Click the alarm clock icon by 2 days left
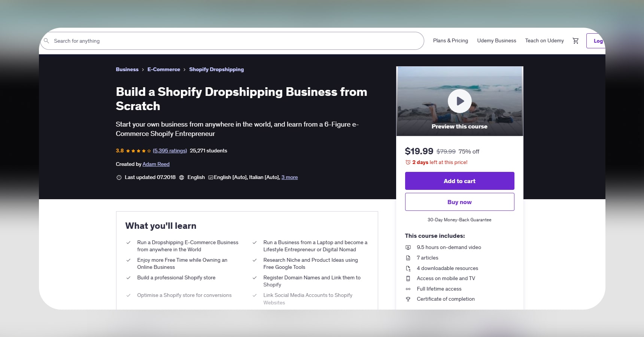Viewport: 644px width, 337px height. coord(408,162)
